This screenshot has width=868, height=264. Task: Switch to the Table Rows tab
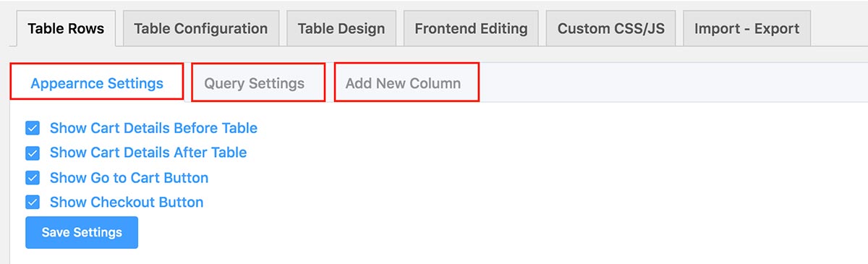pos(66,29)
